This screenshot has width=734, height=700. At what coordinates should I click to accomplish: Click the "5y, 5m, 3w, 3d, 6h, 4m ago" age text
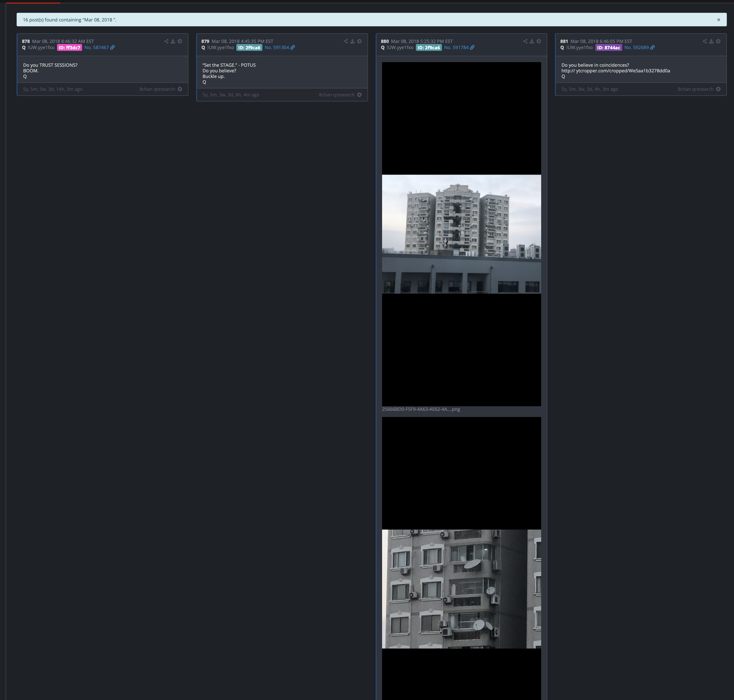pos(231,95)
